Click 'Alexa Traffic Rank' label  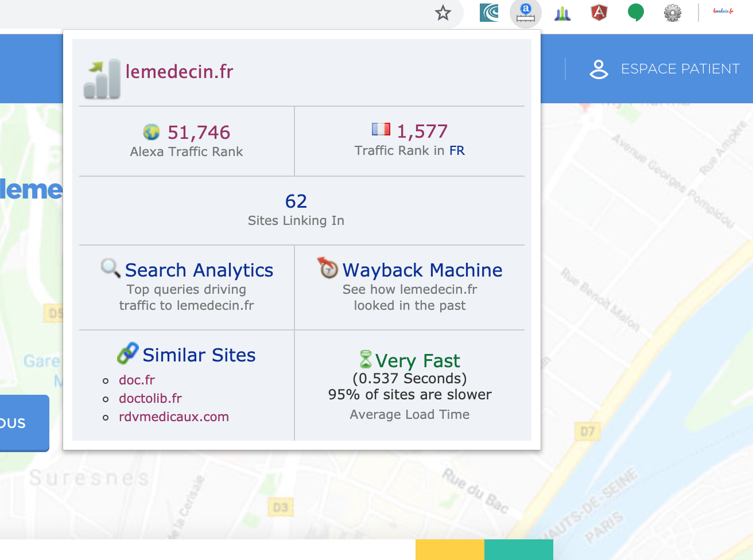tap(187, 151)
